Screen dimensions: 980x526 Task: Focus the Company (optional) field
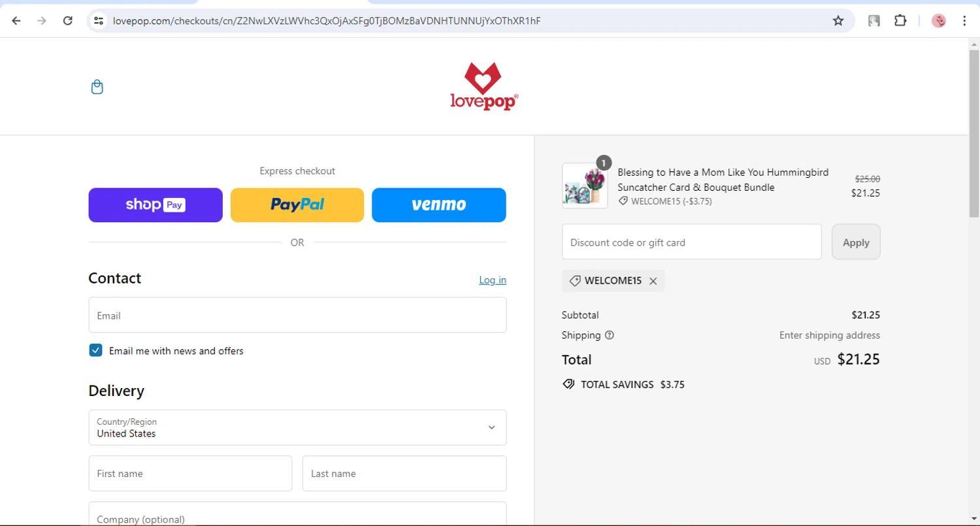[297, 514]
